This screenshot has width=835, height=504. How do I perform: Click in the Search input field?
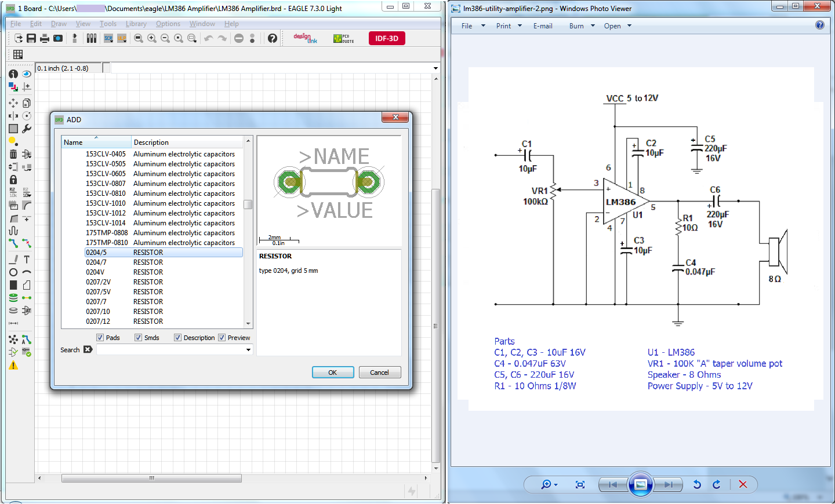tap(170, 350)
